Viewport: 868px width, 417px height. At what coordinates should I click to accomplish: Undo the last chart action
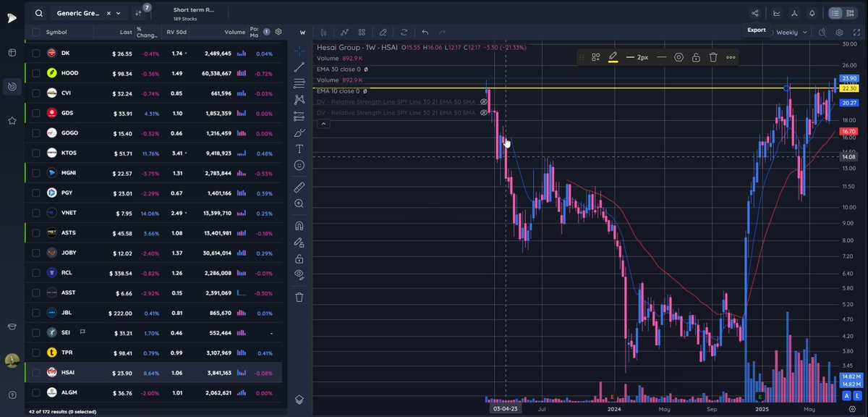425,32
